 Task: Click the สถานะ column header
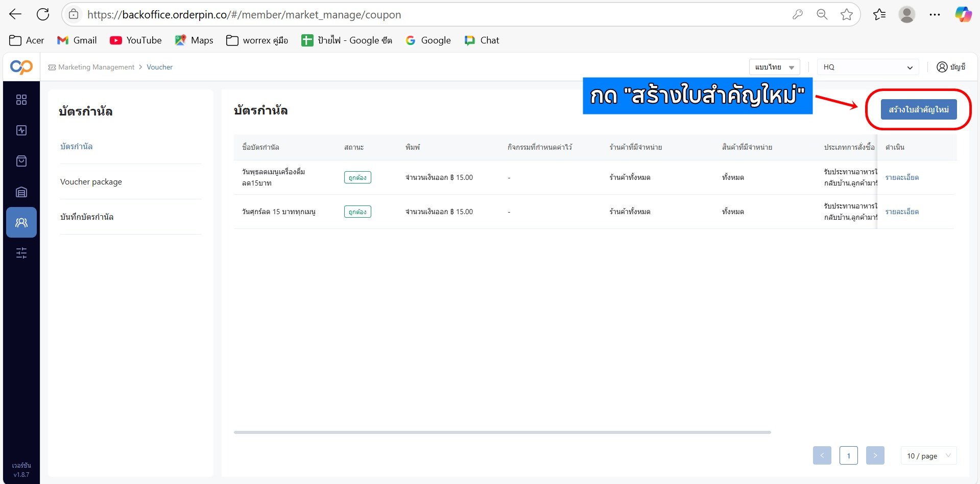tap(354, 147)
